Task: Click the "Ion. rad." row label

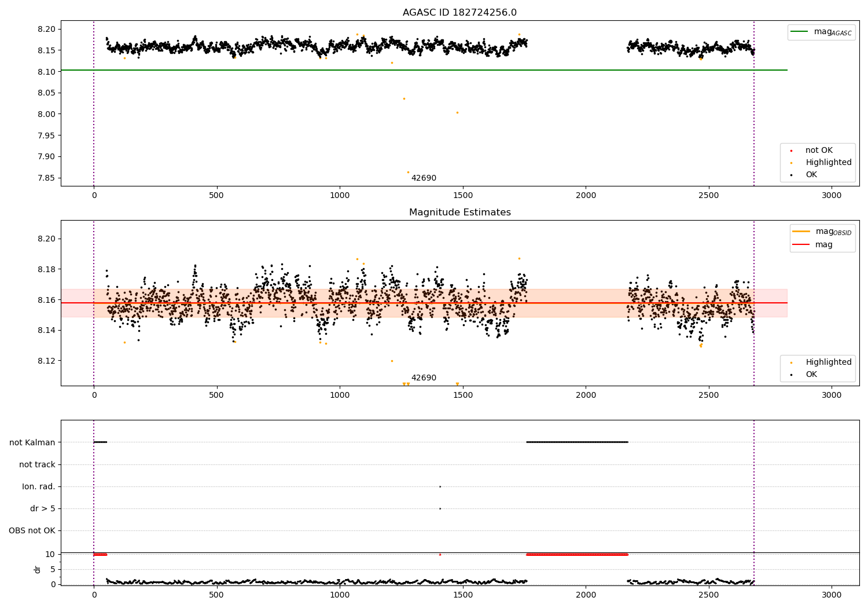Action: click(x=39, y=486)
